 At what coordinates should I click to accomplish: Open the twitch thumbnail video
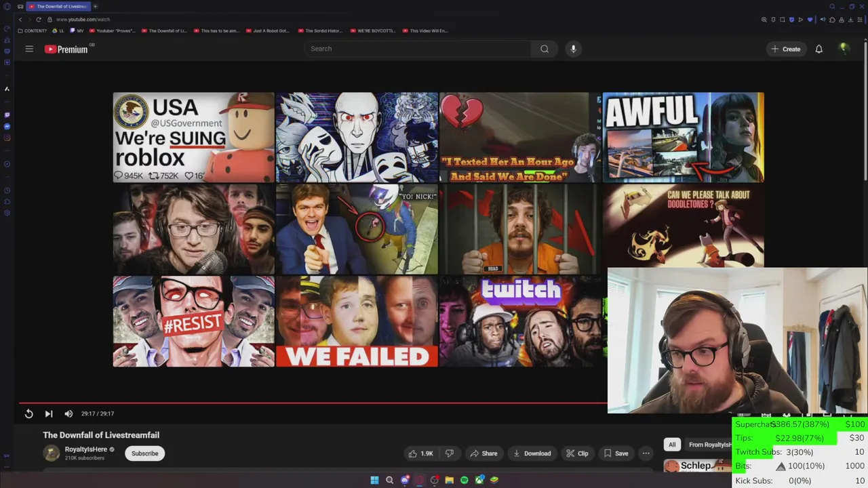521,321
